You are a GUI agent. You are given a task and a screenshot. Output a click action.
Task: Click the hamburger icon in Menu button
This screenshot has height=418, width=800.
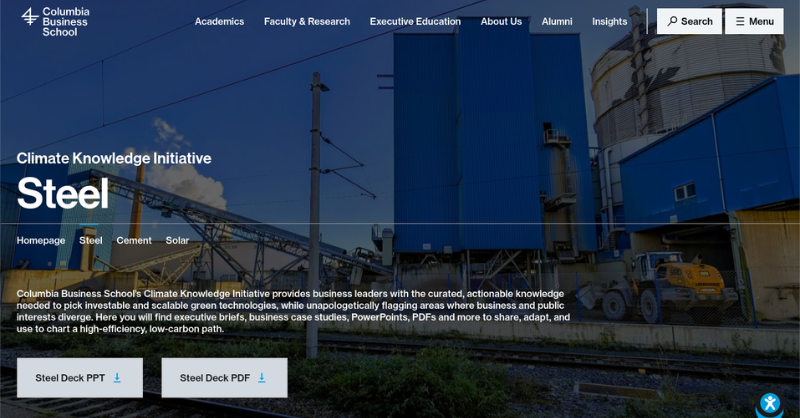740,21
